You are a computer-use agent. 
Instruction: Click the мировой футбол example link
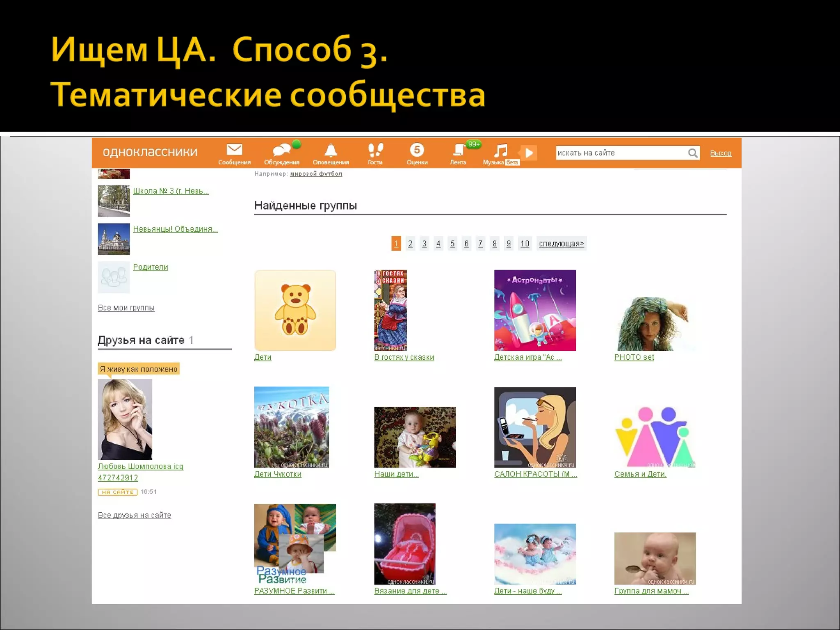316,174
